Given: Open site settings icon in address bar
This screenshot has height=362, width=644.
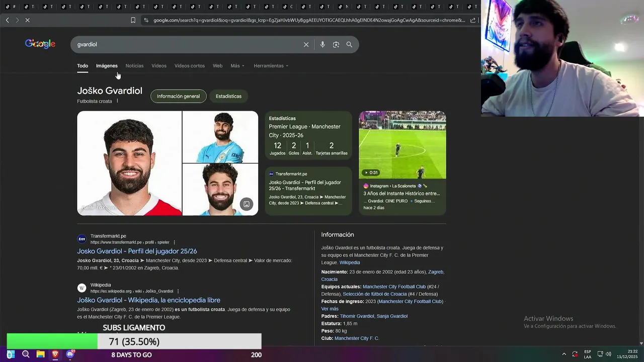Looking at the screenshot, I should (146, 20).
